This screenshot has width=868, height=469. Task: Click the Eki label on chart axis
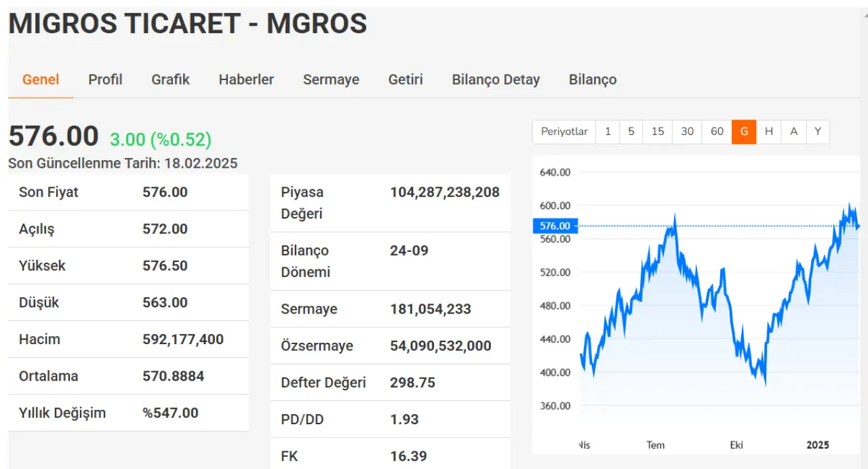tap(736, 445)
